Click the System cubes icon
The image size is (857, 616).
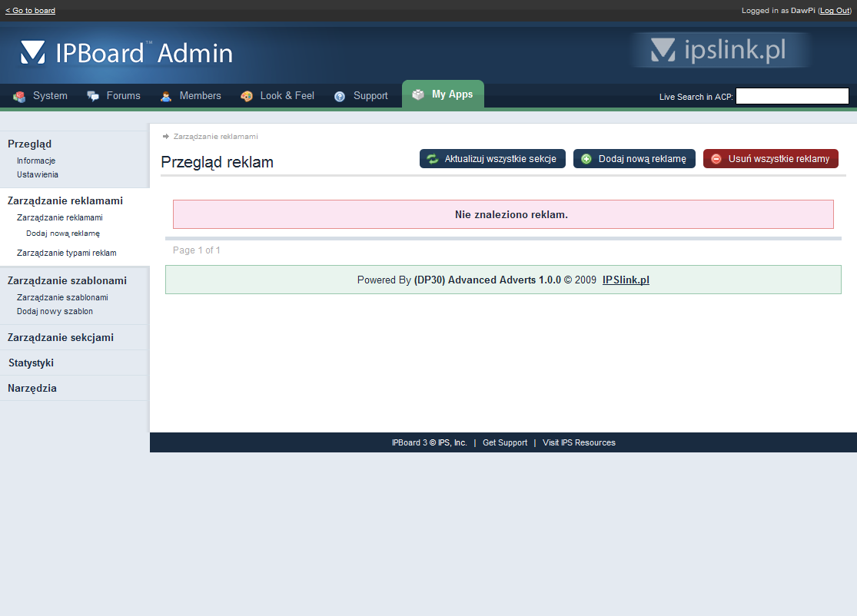pos(19,96)
